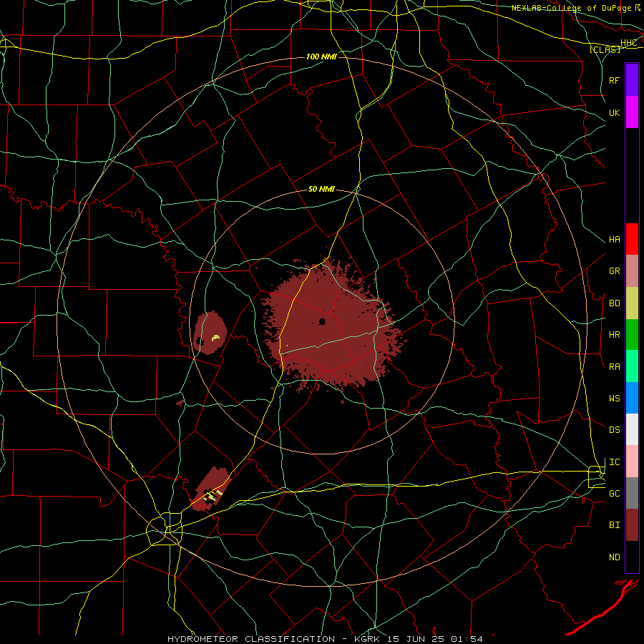Click the HA legend label
The height and width of the screenshot is (644, 644).
click(x=615, y=239)
